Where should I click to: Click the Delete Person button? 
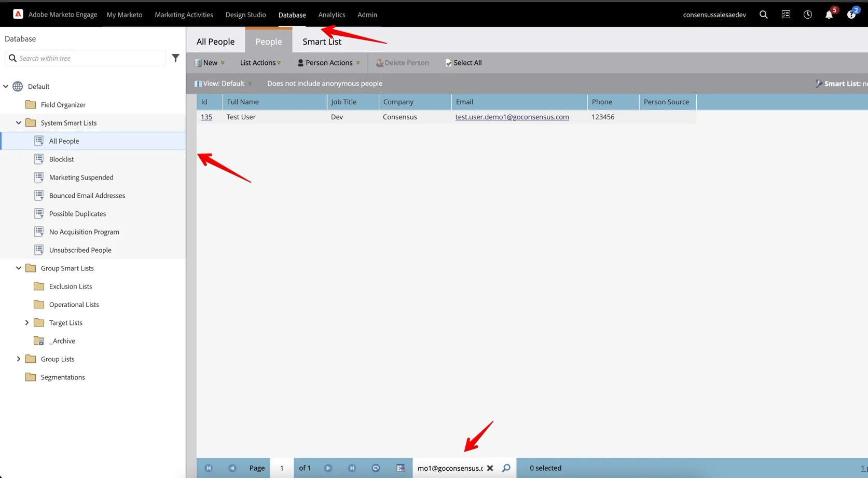pos(403,63)
